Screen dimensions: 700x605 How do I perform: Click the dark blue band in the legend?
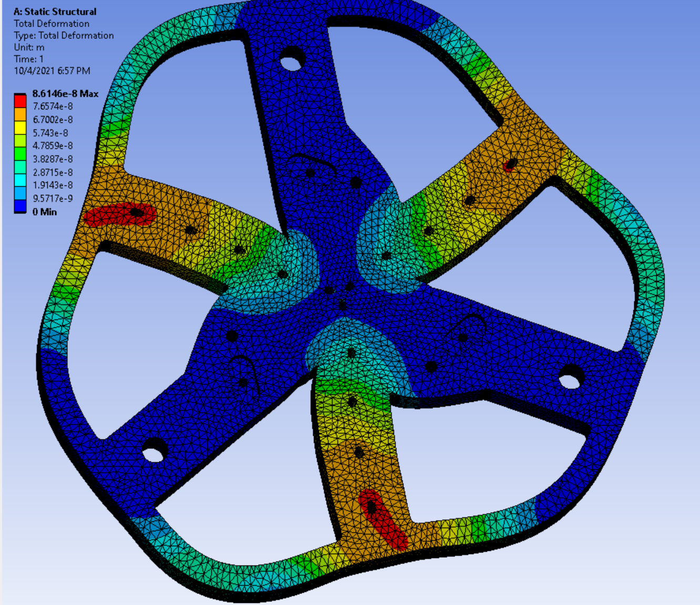[20, 206]
